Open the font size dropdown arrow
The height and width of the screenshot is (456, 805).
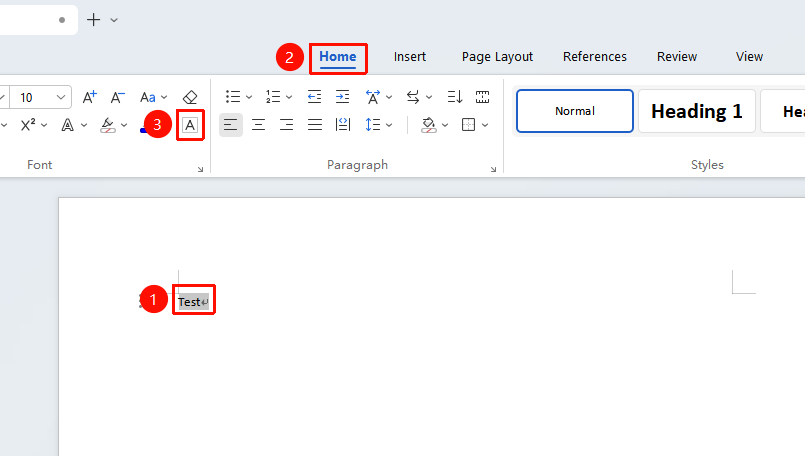61,97
